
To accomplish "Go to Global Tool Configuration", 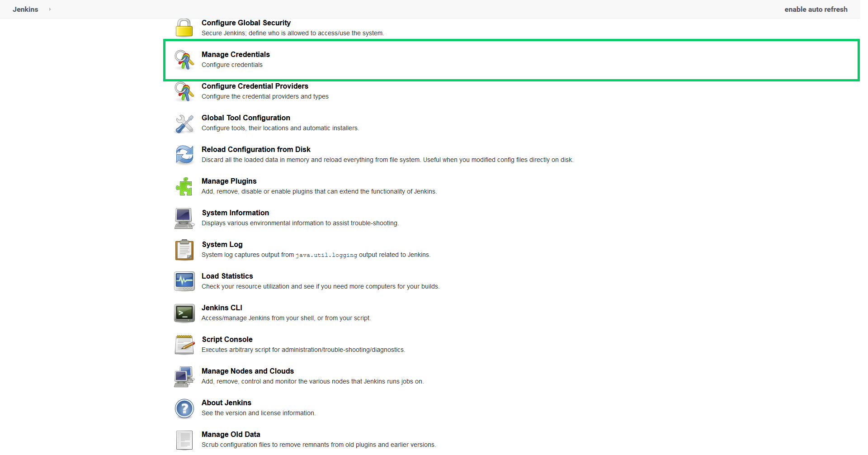I will tap(246, 118).
